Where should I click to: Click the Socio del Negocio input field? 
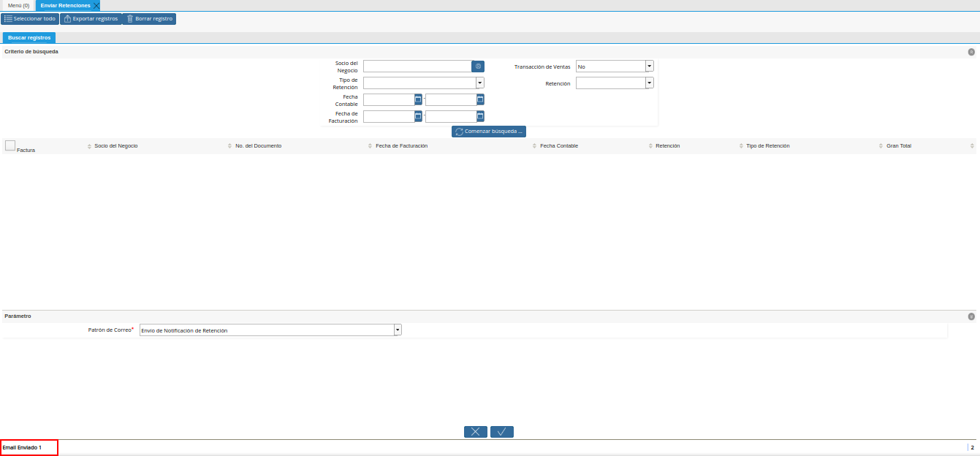coord(417,66)
